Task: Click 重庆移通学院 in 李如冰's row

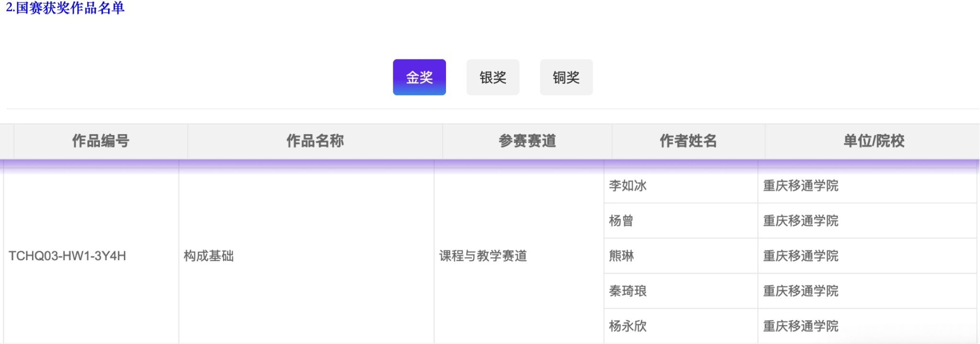Action: pyautogui.click(x=801, y=185)
